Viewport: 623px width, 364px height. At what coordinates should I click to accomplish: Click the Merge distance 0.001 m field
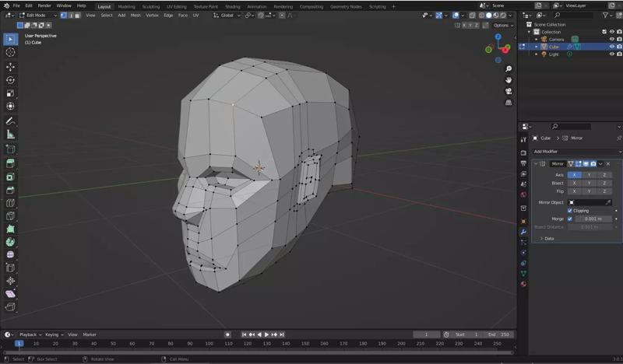593,219
